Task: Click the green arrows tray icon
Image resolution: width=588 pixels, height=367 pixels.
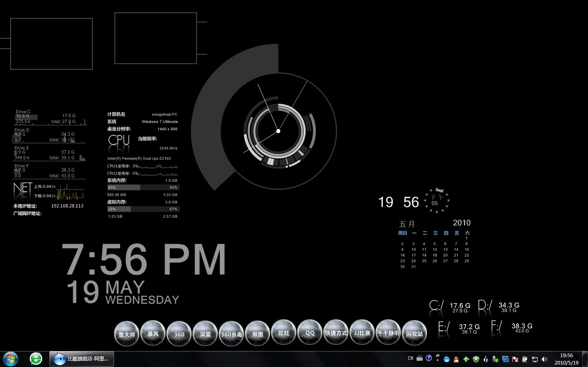Action: coord(466,359)
